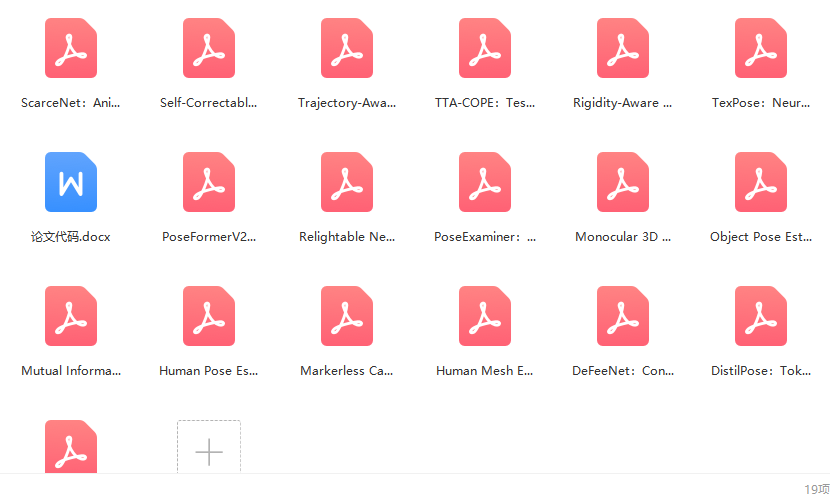
Task: Select the PoseFormerV2 PDF icon
Action: (x=209, y=182)
